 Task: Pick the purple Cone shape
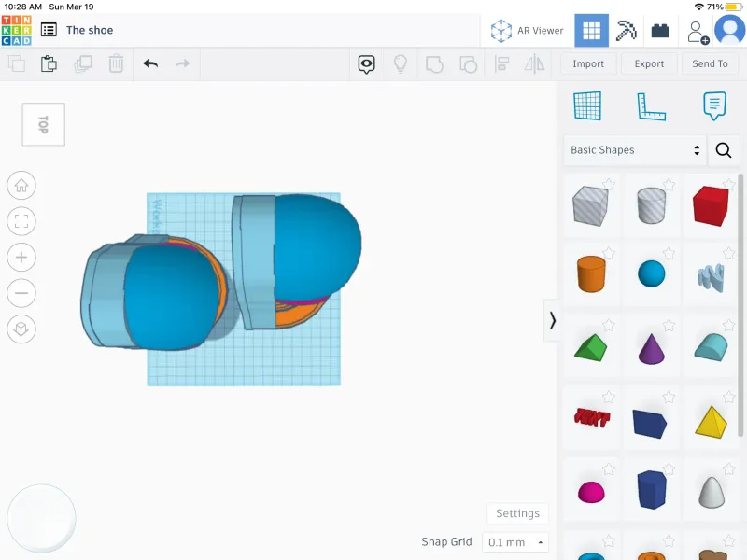pos(651,348)
